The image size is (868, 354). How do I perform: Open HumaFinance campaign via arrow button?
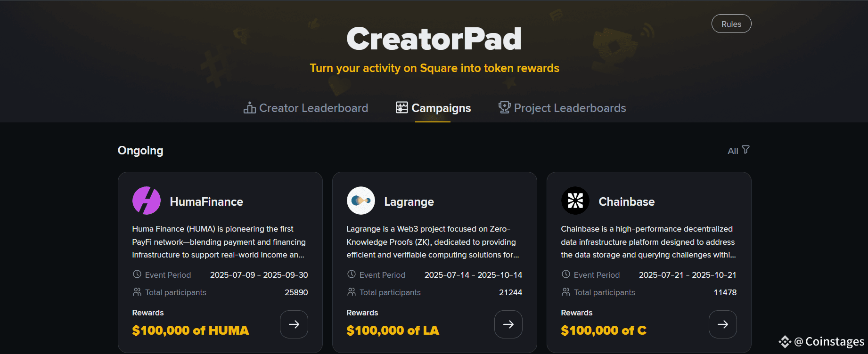pyautogui.click(x=294, y=324)
